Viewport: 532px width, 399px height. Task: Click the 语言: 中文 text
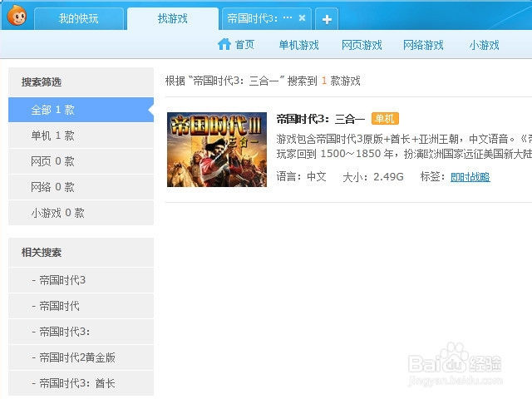point(301,177)
